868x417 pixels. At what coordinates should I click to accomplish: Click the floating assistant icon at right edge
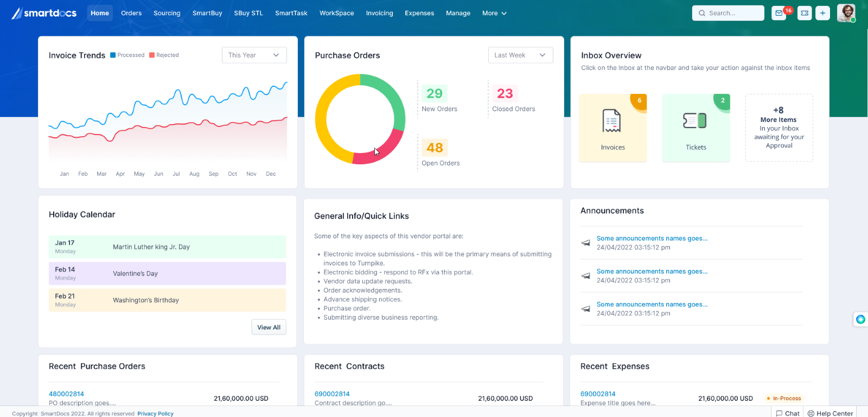pyautogui.click(x=860, y=319)
